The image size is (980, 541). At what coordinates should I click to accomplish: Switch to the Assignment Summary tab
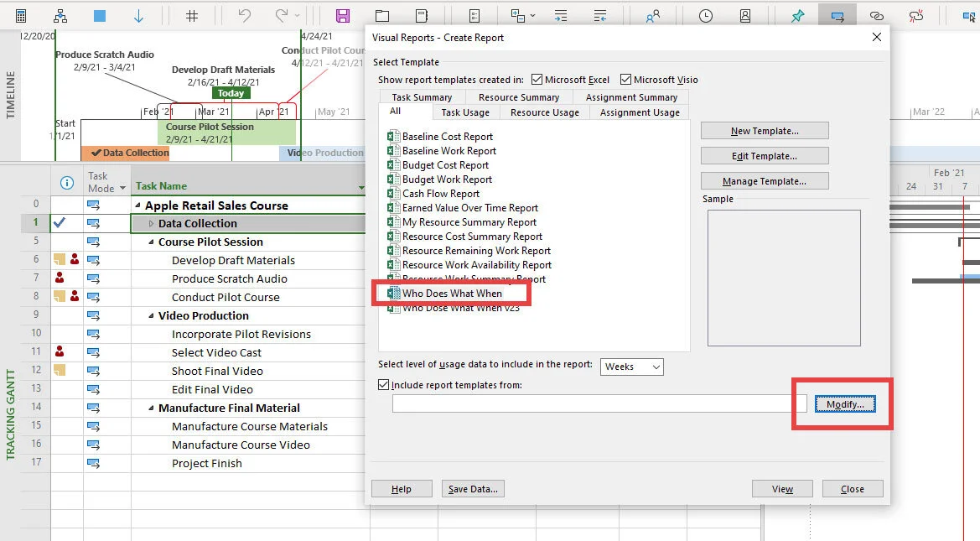(631, 97)
